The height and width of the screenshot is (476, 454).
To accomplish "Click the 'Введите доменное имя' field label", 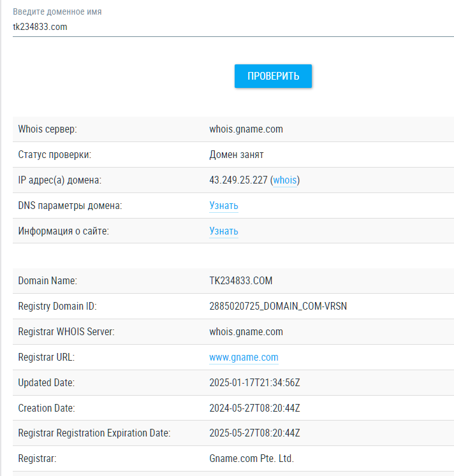I will [x=57, y=12].
